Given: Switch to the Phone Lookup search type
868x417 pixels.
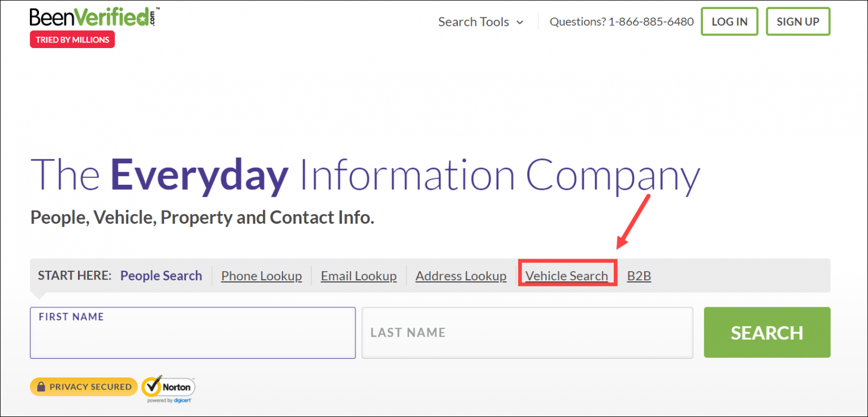Looking at the screenshot, I should pyautogui.click(x=261, y=276).
